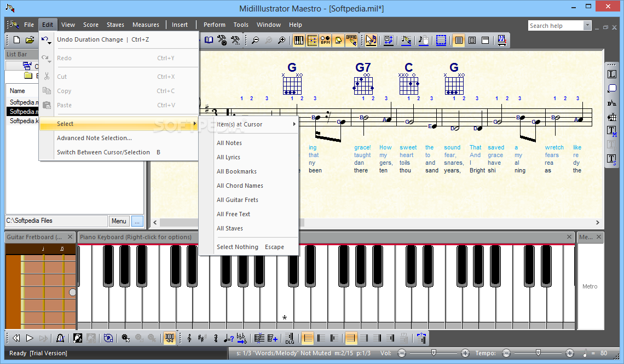Screen dimensions: 624x364
Task: Click the key signature sharps icon
Action: (202, 338)
